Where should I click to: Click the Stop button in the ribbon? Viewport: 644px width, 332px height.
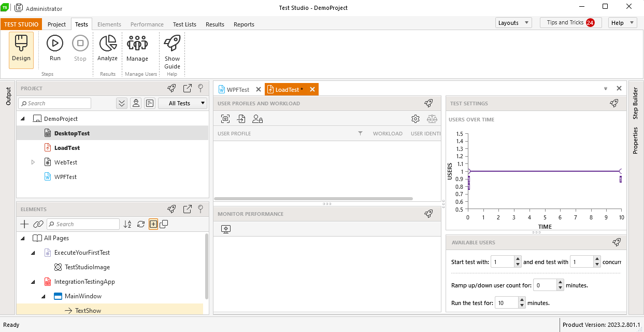(x=80, y=50)
